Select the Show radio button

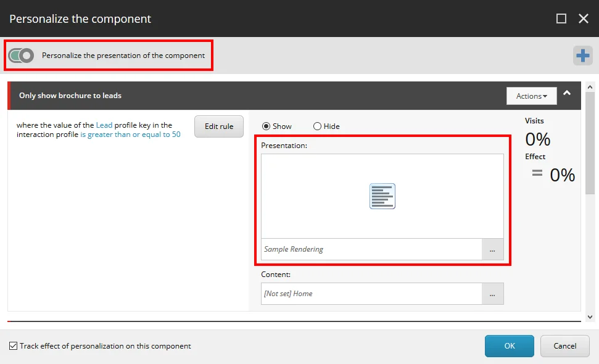click(266, 126)
